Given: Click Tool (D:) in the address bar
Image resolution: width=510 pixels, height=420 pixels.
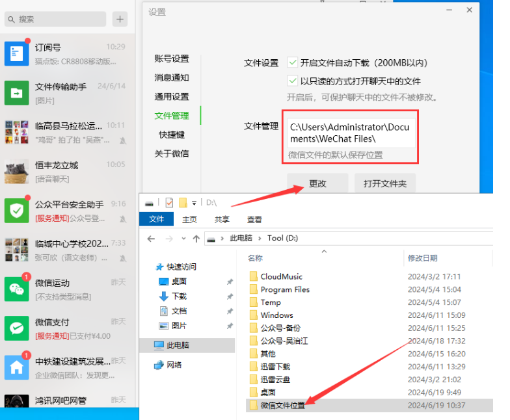Looking at the screenshot, I should pyautogui.click(x=282, y=238).
